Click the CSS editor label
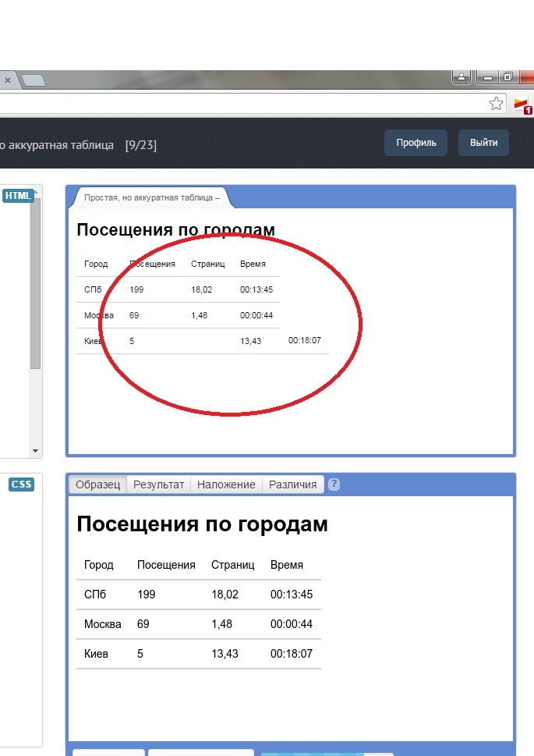Screen dimensions: 534x756 click(21, 484)
